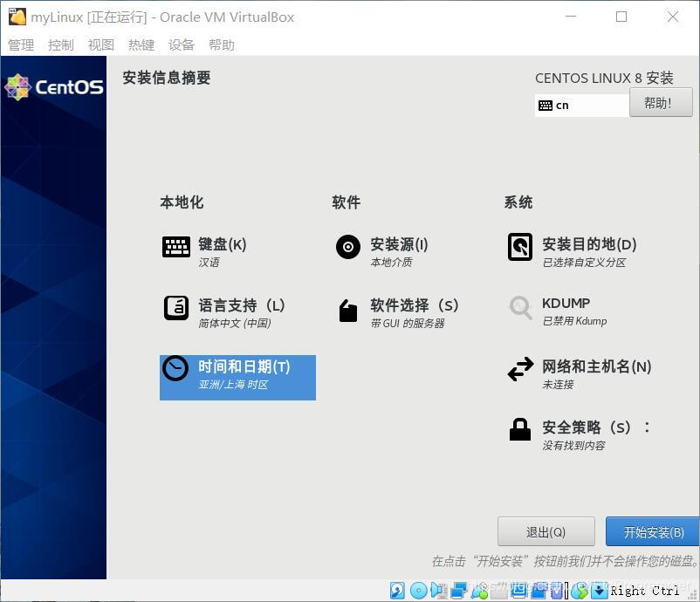The width and height of the screenshot is (700, 602).
Task: Click the hard disk activity status icon
Action: pos(397,591)
